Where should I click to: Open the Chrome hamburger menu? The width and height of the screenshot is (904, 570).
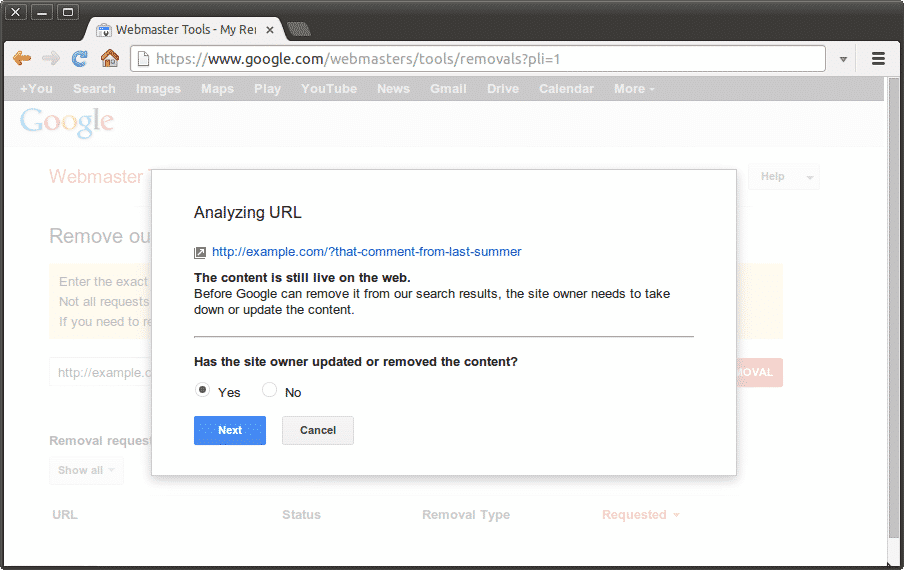click(x=878, y=58)
